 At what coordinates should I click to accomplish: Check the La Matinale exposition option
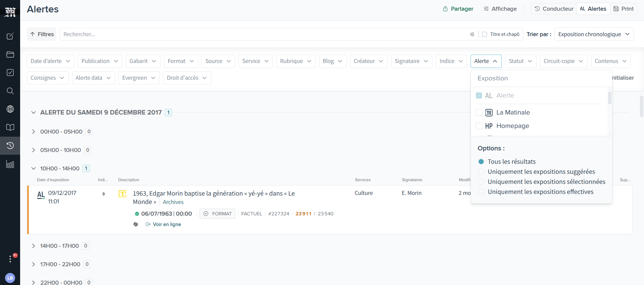(x=479, y=113)
